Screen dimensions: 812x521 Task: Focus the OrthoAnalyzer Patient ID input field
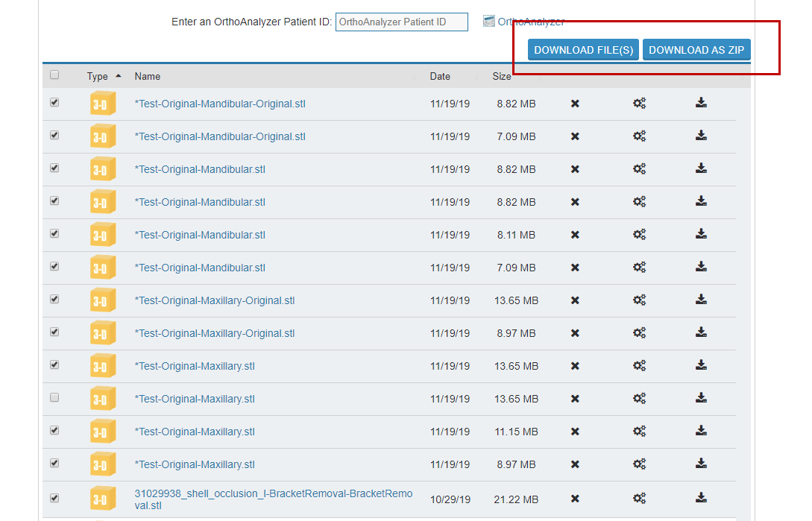click(401, 22)
